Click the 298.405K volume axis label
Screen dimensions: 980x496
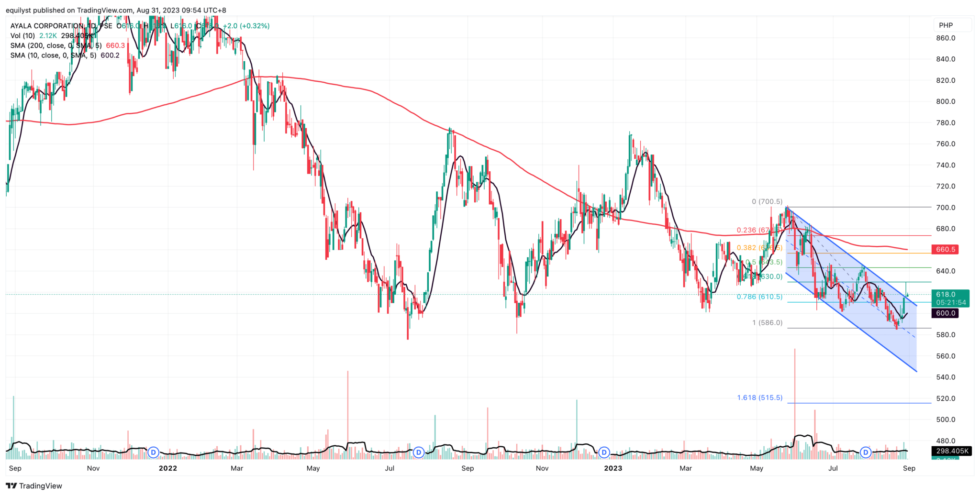pos(952,451)
